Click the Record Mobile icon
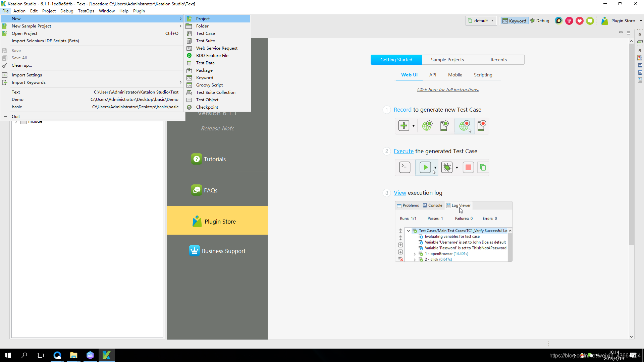 coord(482,126)
